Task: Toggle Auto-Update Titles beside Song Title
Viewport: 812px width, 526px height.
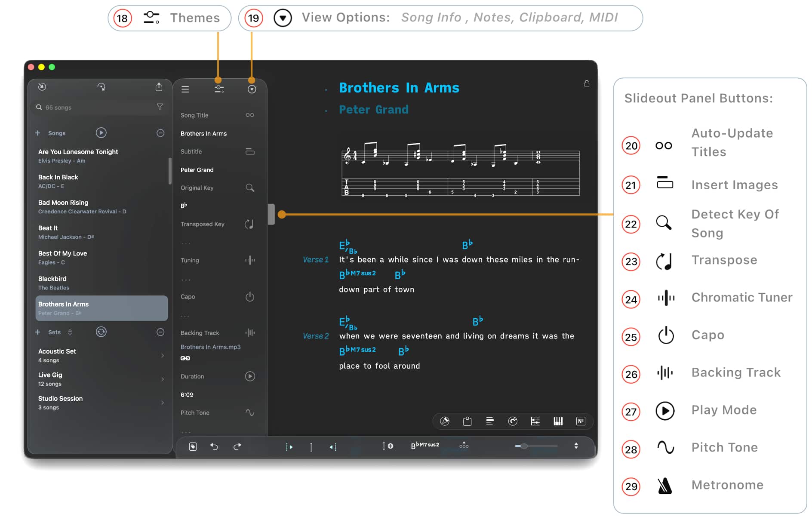Action: pyautogui.click(x=250, y=115)
